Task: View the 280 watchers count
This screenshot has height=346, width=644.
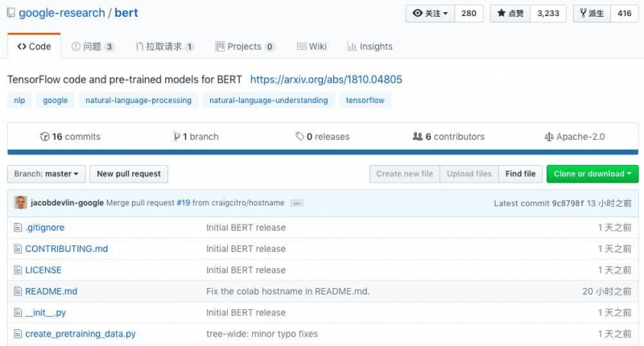Action: [x=469, y=14]
